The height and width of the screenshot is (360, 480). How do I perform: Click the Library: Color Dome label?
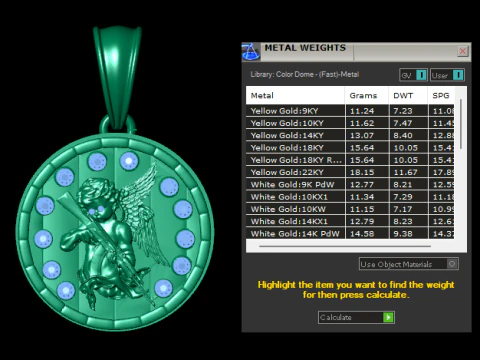click(305, 74)
